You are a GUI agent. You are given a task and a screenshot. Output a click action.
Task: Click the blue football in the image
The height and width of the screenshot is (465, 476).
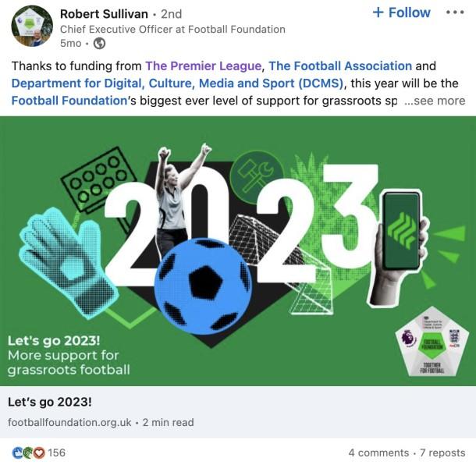[203, 286]
